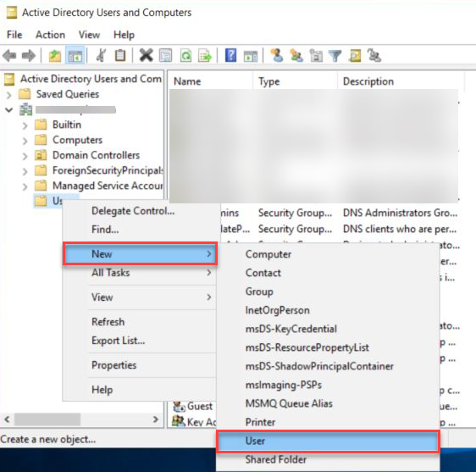
Task: Choose msDS-ResourcePropertyList from New submenu
Action: 328,347
